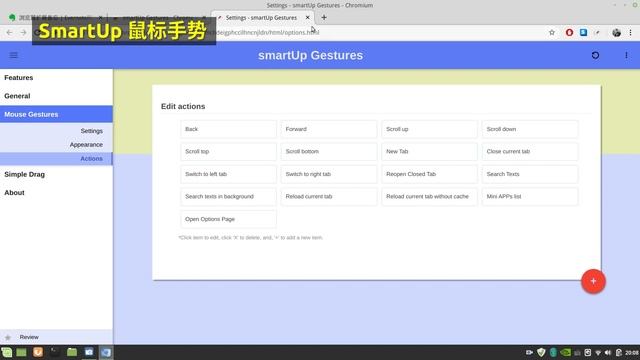Open the three-dot menu in the smartUp header
Image resolution: width=640 pixels, height=360 pixels.
coord(626,55)
